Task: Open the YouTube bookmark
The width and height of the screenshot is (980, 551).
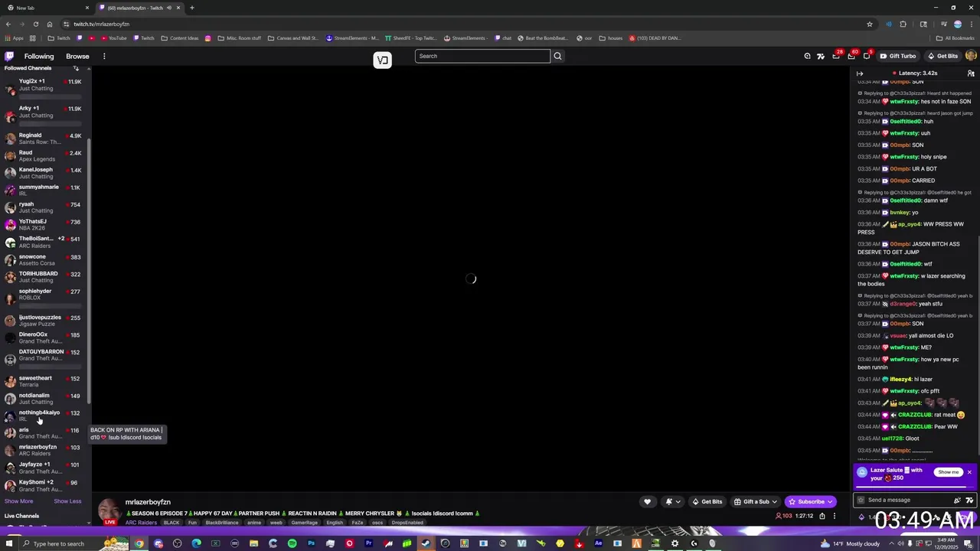Action: click(x=113, y=38)
